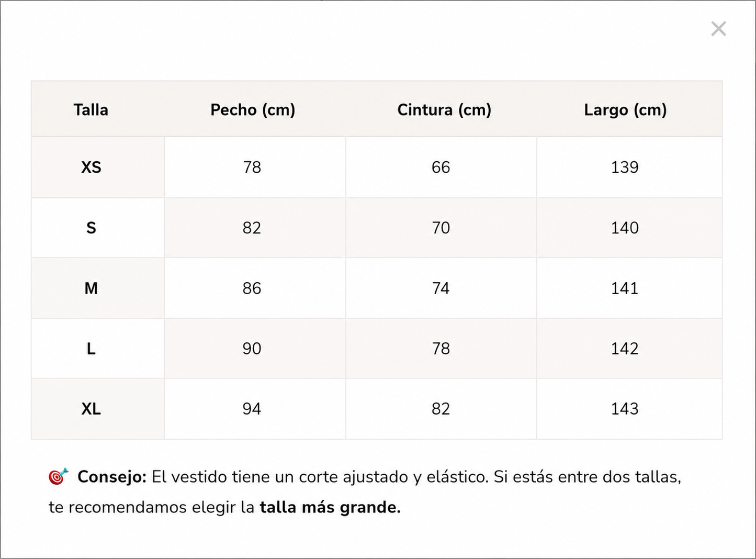Click the XL waist value 82
Screen dimensions: 756x559
point(441,409)
